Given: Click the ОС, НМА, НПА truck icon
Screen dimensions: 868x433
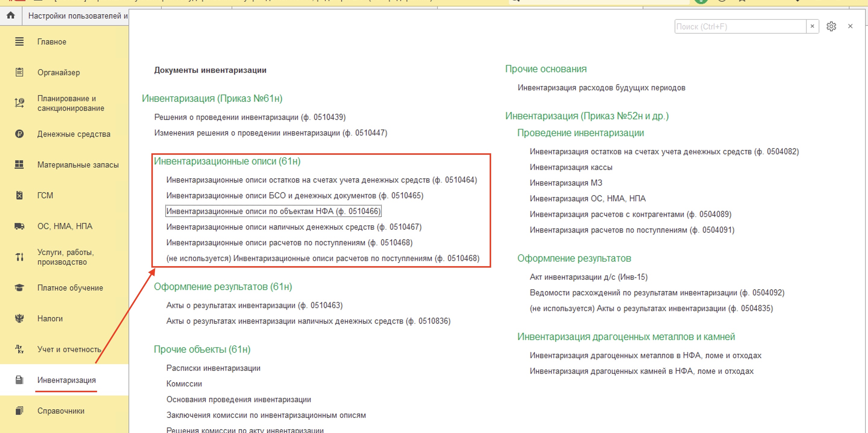Looking at the screenshot, I should tap(19, 226).
